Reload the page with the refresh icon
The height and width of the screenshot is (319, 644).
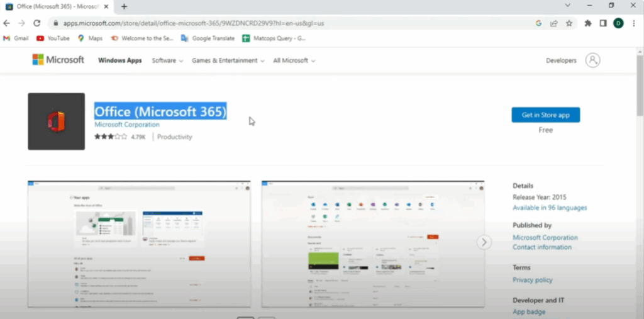[37, 23]
